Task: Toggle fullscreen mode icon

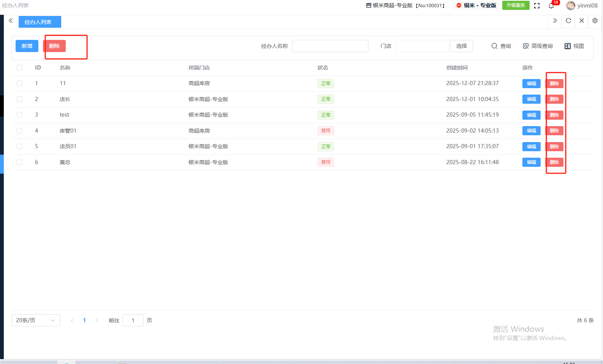Action: [x=537, y=6]
